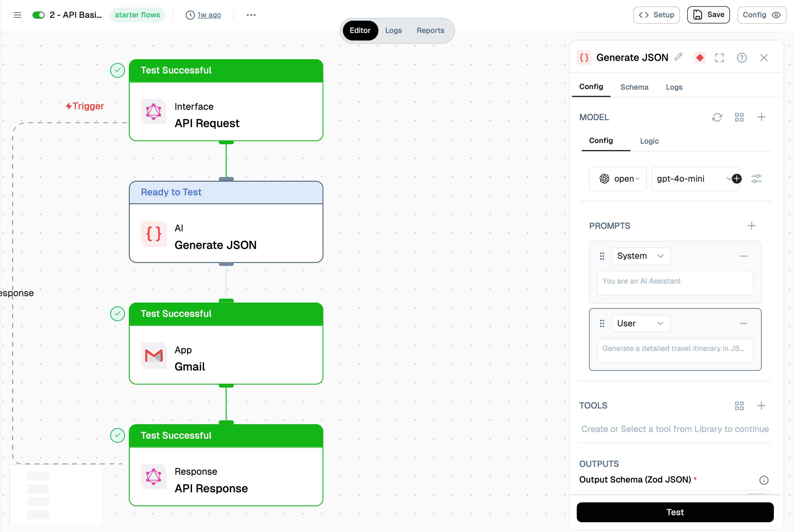
Task: Switch to the Schema tab
Action: [x=634, y=87]
